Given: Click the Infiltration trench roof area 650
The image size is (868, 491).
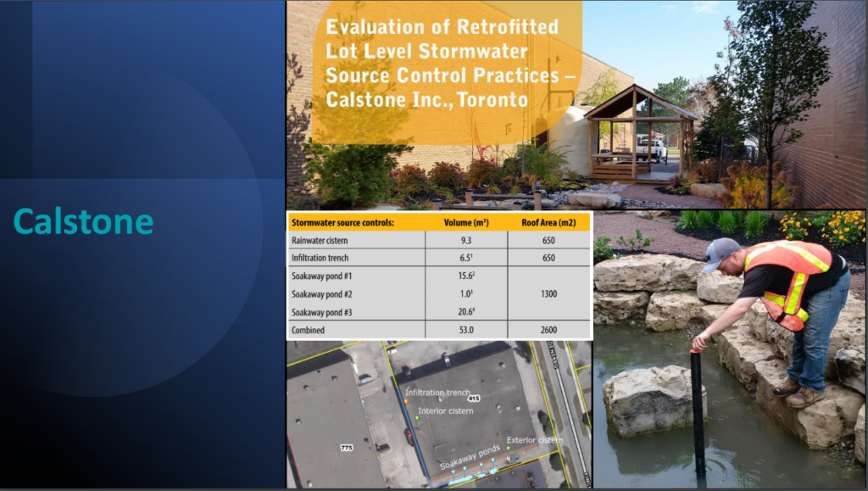Looking at the screenshot, I should pos(548,258).
